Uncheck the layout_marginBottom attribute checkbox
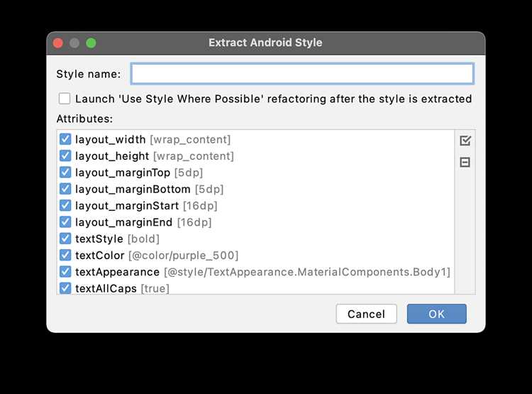 pos(65,189)
